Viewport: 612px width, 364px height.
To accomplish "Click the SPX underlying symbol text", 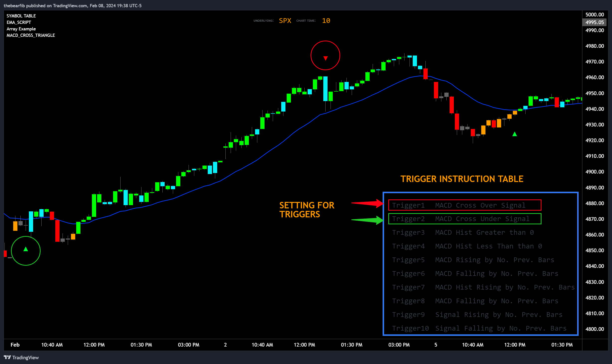I will pos(285,21).
